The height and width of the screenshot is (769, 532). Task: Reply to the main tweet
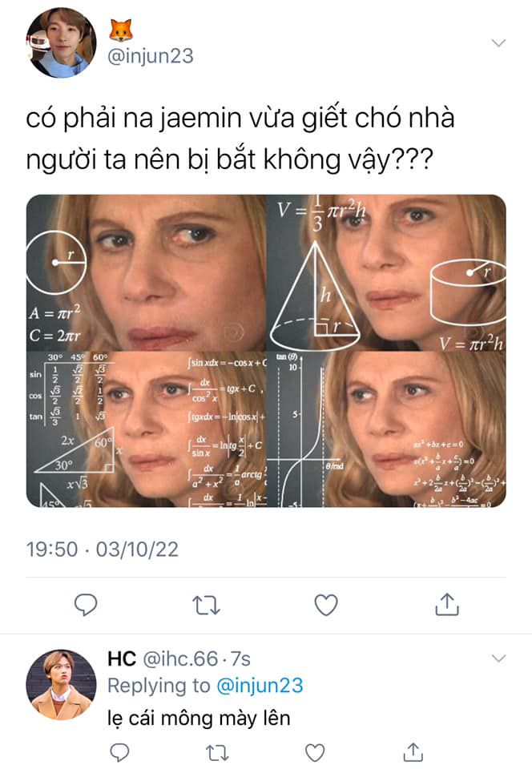[x=86, y=605]
